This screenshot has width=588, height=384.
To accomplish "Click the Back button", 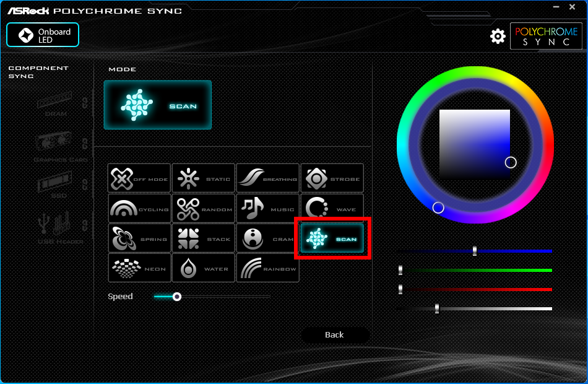I will pos(334,335).
